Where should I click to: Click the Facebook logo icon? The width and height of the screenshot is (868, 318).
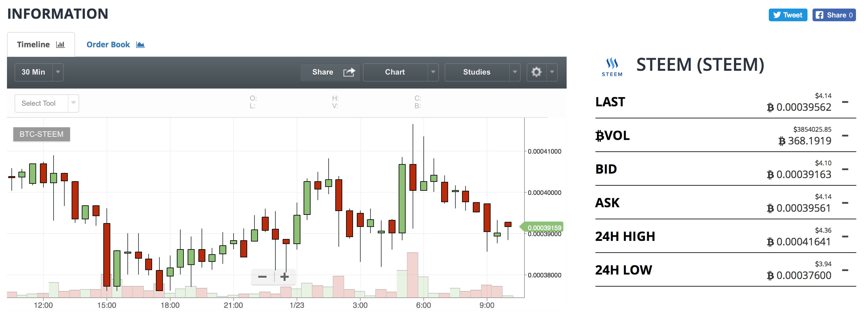(820, 15)
